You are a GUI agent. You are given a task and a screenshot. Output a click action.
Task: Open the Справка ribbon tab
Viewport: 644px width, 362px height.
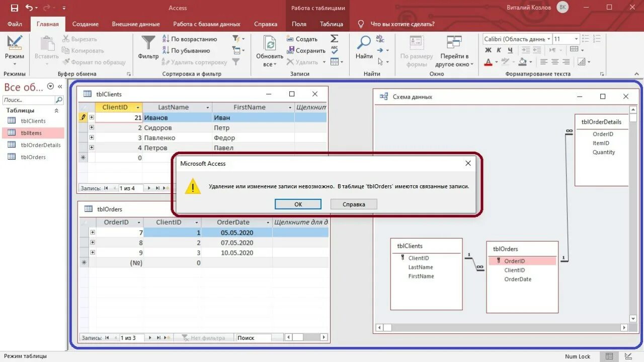(x=266, y=24)
